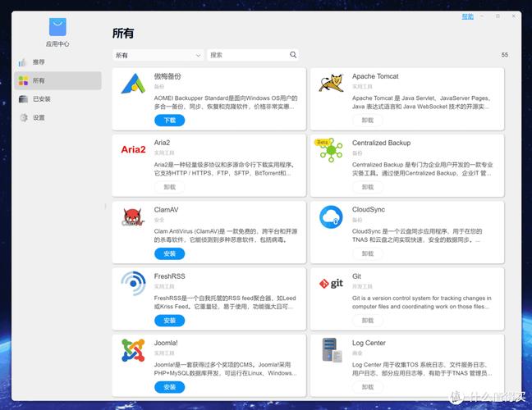Open the 推荐 section in sidebar

[57, 62]
